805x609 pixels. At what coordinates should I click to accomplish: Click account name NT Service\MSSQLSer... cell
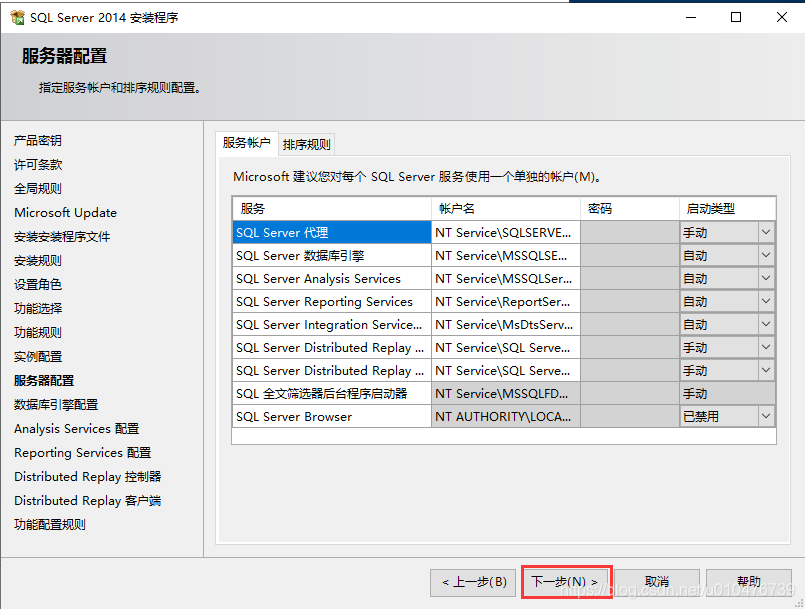[x=506, y=278]
